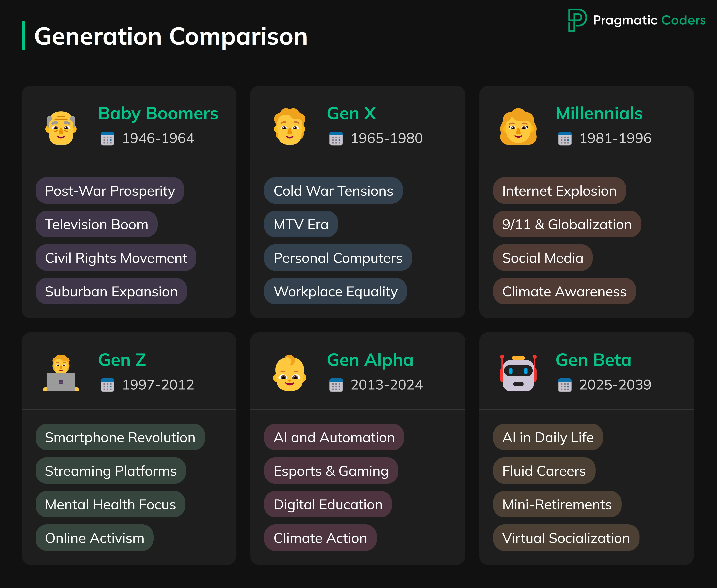The image size is (717, 588).
Task: Click the 9/11 & Globalization pill
Action: click(x=567, y=224)
